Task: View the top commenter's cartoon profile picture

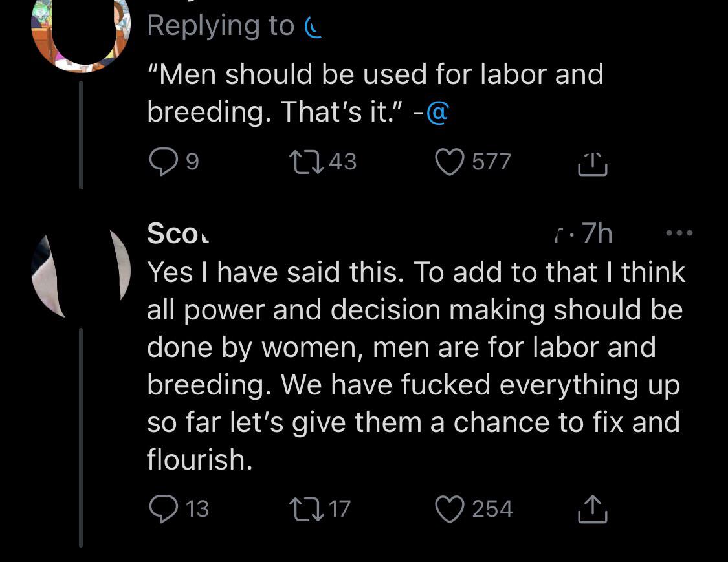Action: 80,32
